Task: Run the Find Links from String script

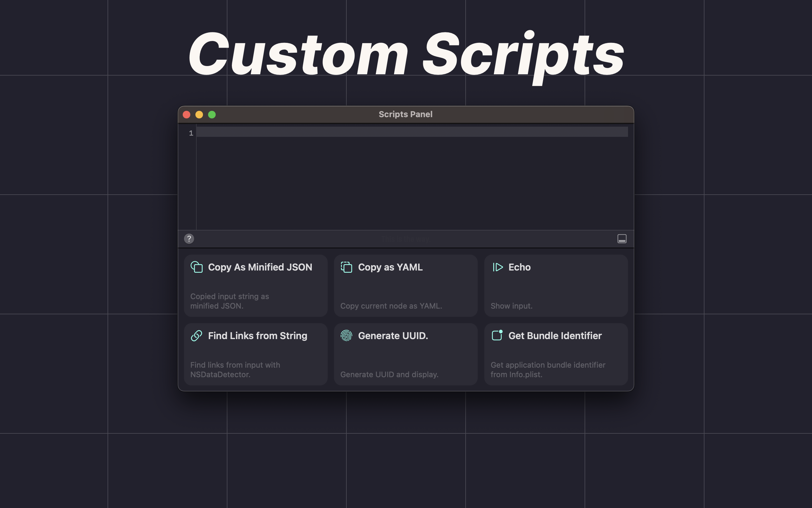Action: tap(256, 354)
